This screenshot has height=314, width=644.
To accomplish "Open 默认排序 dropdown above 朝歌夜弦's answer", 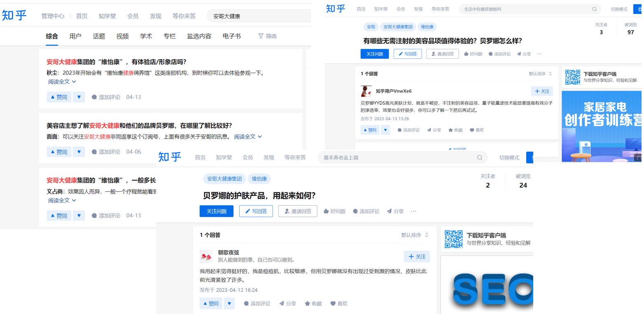I will point(415,235).
